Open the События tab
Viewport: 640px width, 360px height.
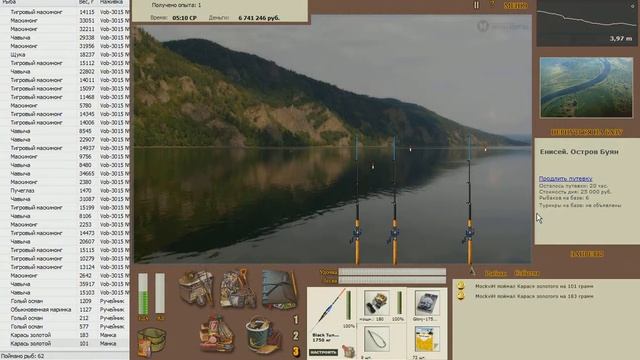[x=527, y=273]
